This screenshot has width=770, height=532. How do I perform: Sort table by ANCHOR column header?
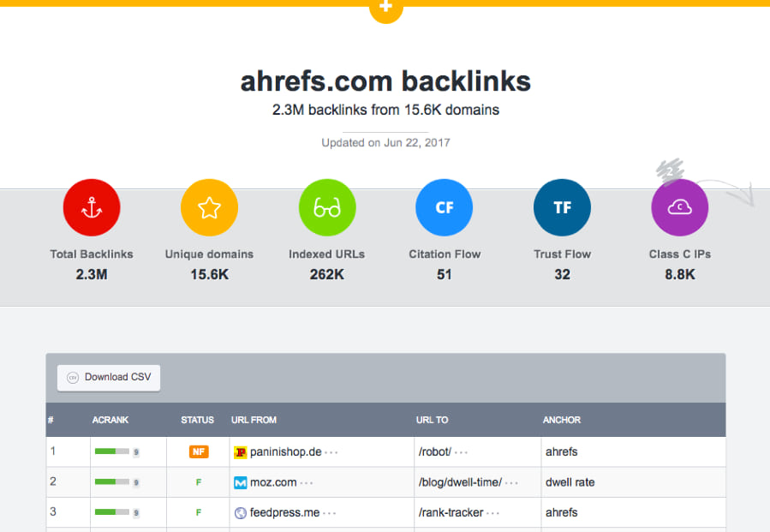click(562, 420)
